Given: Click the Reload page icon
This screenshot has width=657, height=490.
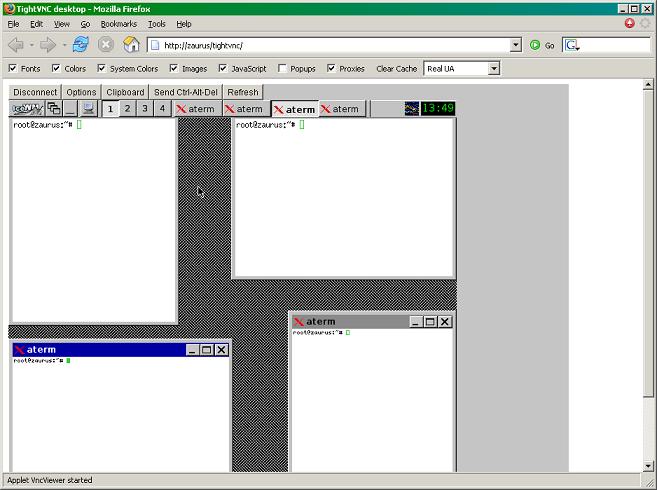Looking at the screenshot, I should click(81, 45).
